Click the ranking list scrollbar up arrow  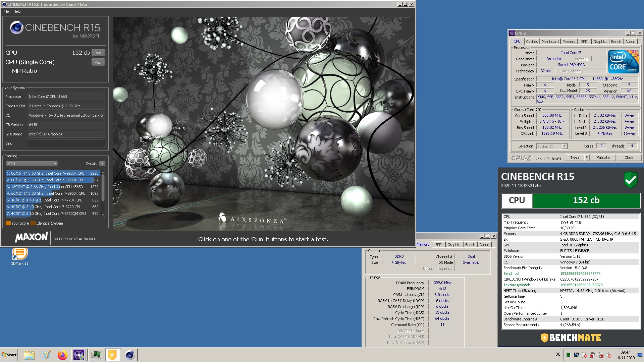click(x=103, y=172)
